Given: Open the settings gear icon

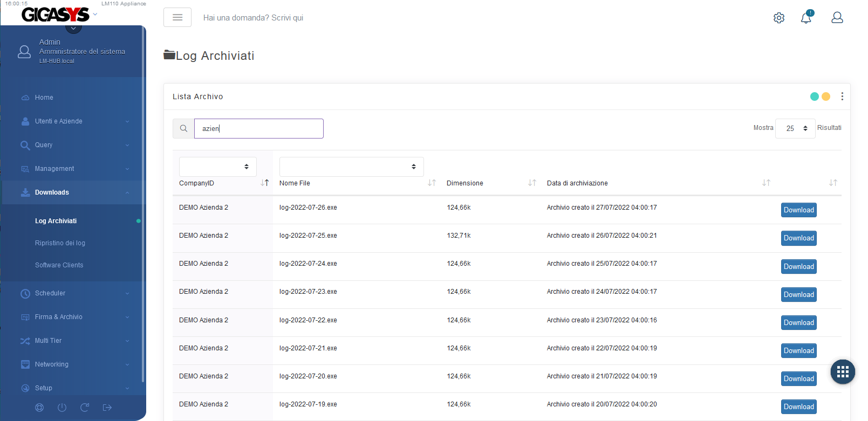Looking at the screenshot, I should 779,18.
